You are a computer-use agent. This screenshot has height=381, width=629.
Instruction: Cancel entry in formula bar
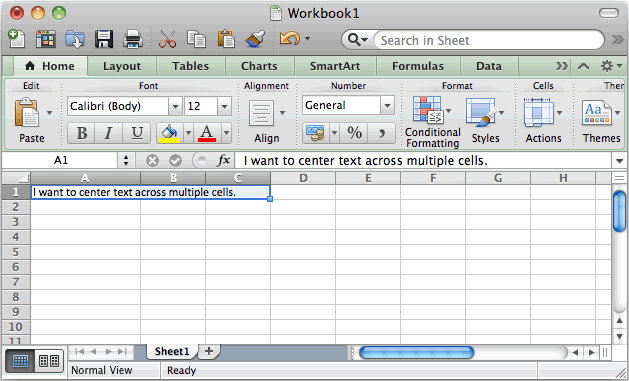(152, 161)
